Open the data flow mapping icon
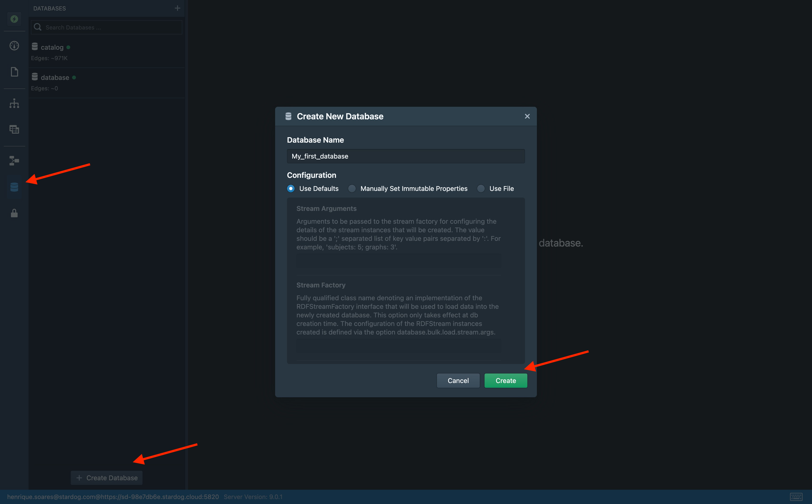Viewport: 812px width, 504px height. click(14, 161)
